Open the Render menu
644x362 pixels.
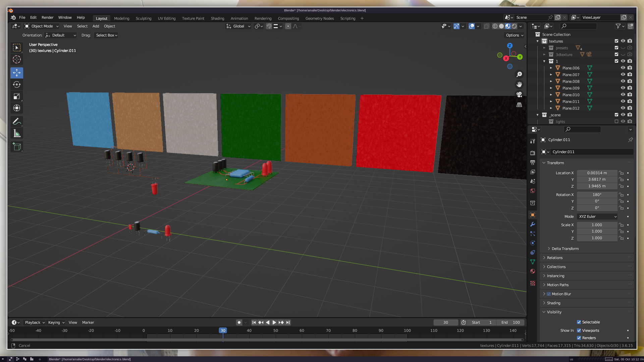click(47, 17)
